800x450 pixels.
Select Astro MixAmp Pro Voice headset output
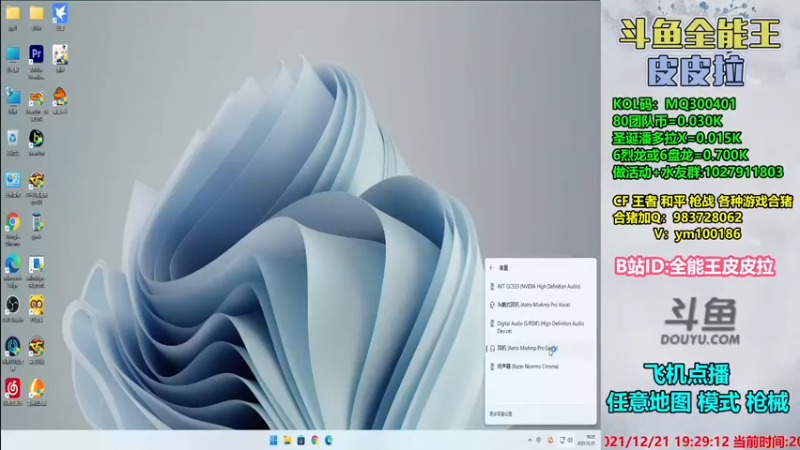(x=540, y=305)
